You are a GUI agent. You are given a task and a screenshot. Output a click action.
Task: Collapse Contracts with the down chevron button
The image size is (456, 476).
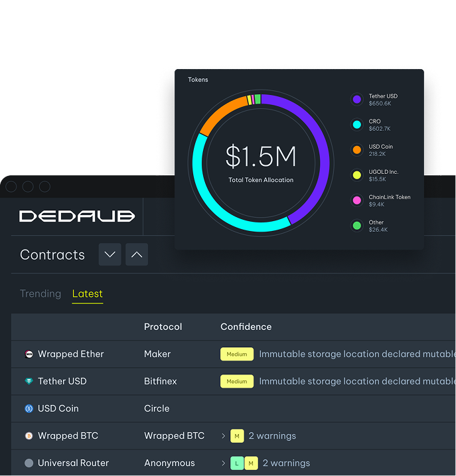[x=110, y=254]
